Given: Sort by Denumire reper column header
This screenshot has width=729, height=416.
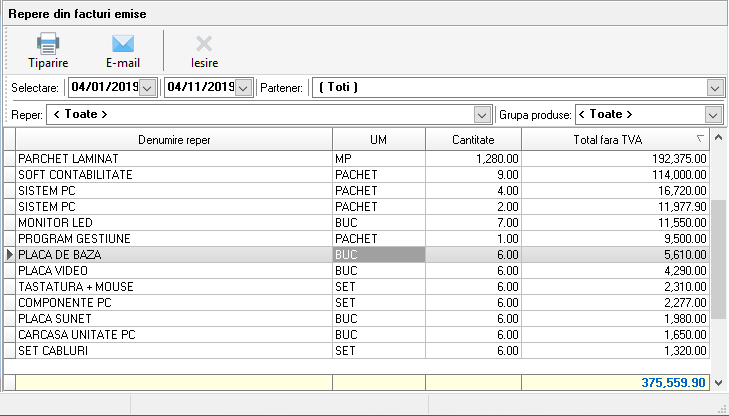Looking at the screenshot, I should 174,139.
